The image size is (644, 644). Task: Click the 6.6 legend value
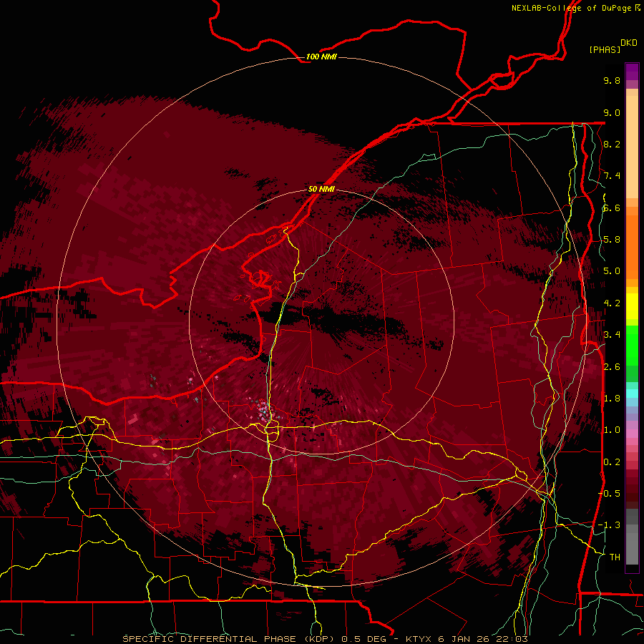coord(612,208)
